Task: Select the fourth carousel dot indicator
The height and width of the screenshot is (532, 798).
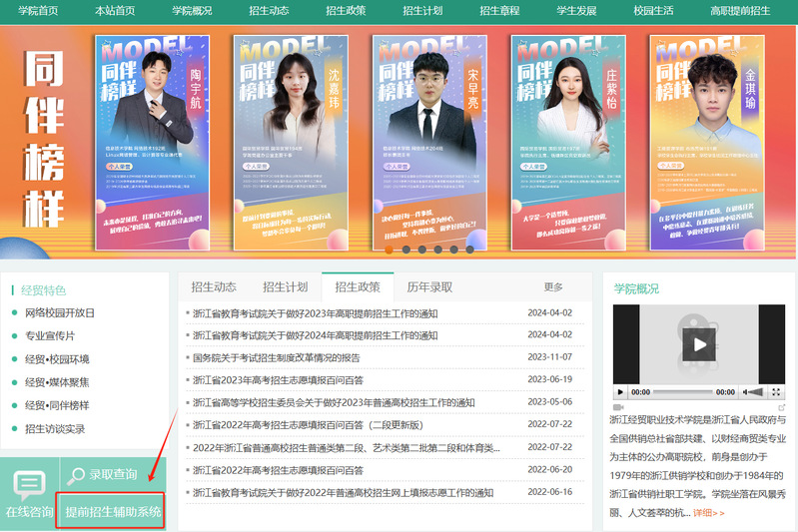Action: pos(437,250)
